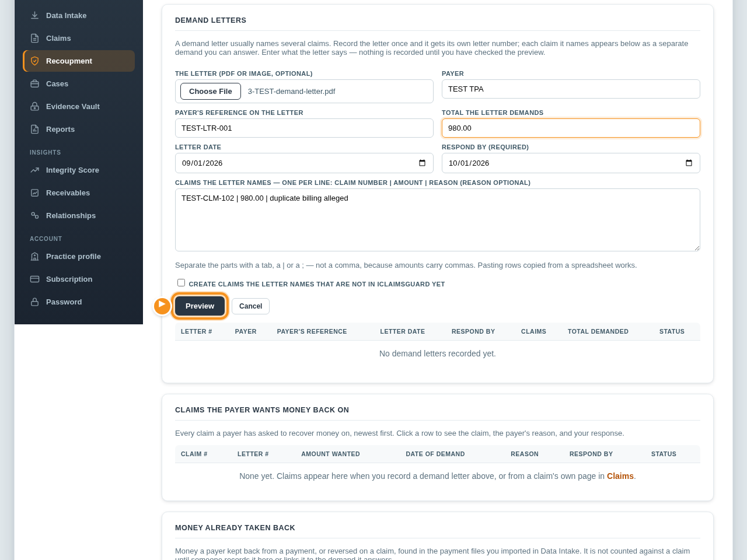The width and height of the screenshot is (747, 560).
Task: Click the Receivables chart icon
Action: [34, 192]
